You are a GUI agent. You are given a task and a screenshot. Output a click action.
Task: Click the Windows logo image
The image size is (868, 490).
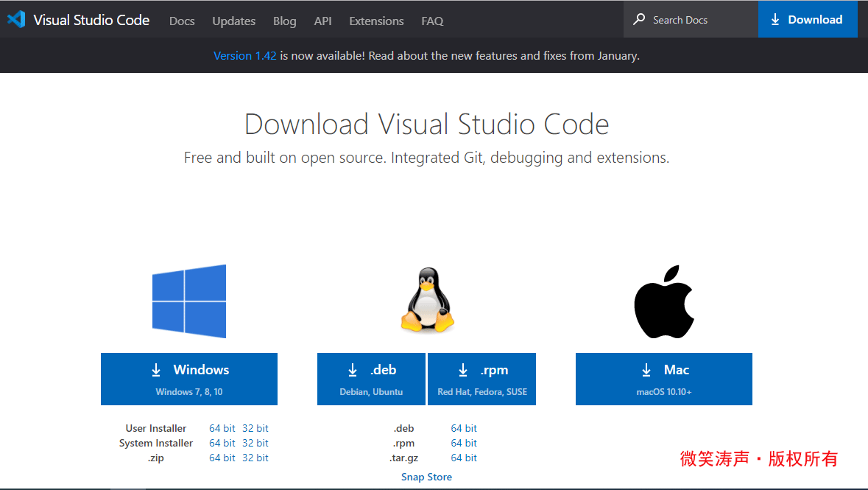(189, 301)
